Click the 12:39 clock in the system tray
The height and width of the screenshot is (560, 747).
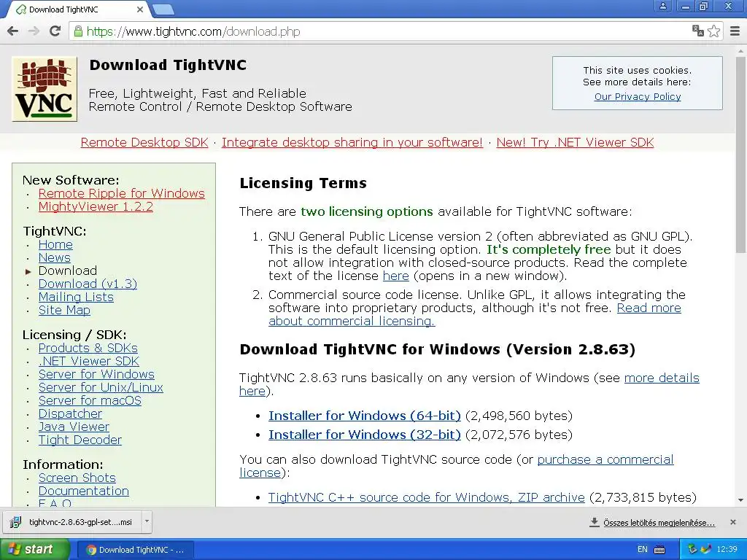click(727, 550)
